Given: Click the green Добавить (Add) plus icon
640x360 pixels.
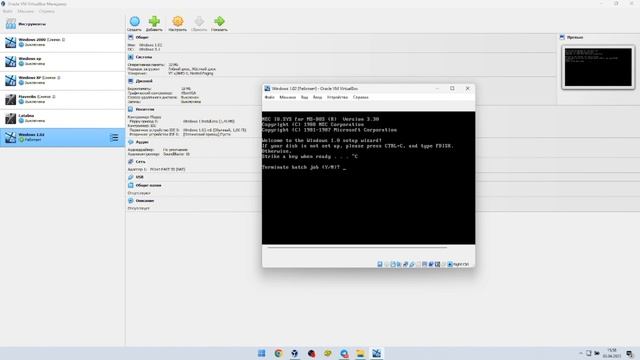Looking at the screenshot, I should 154,21.
